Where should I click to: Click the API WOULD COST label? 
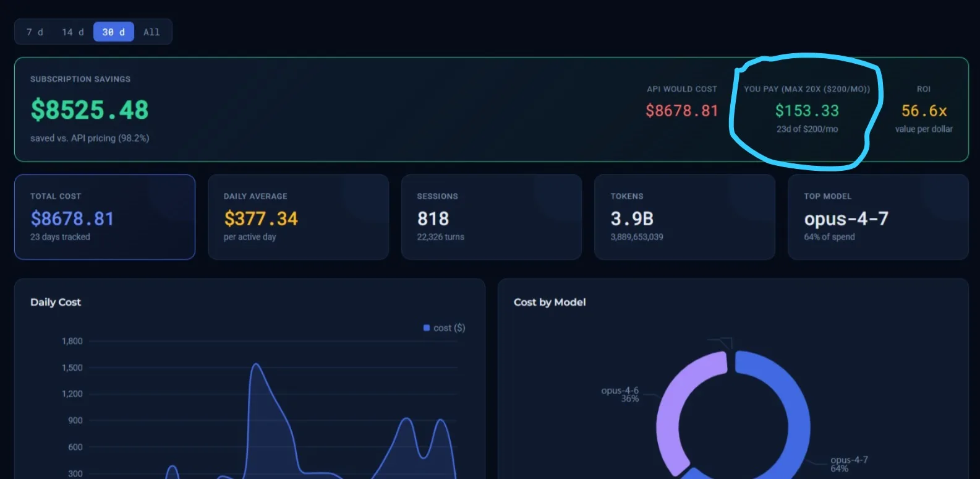click(682, 89)
